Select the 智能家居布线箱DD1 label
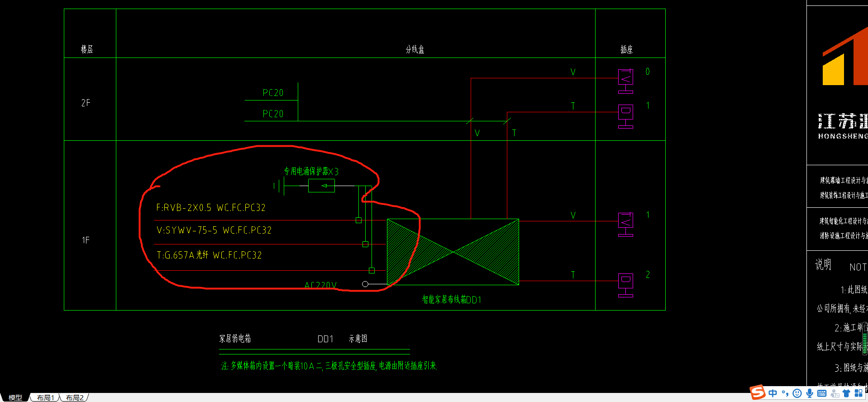 point(452,300)
